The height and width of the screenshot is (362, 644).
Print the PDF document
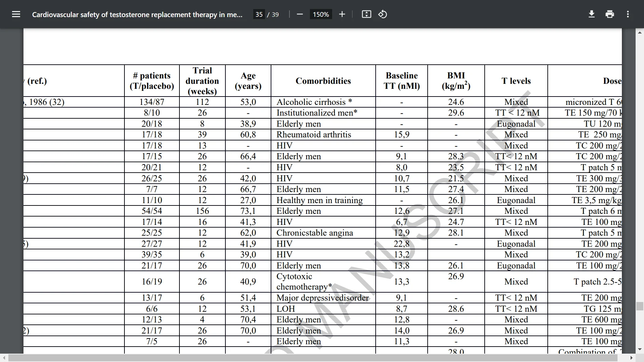(610, 14)
